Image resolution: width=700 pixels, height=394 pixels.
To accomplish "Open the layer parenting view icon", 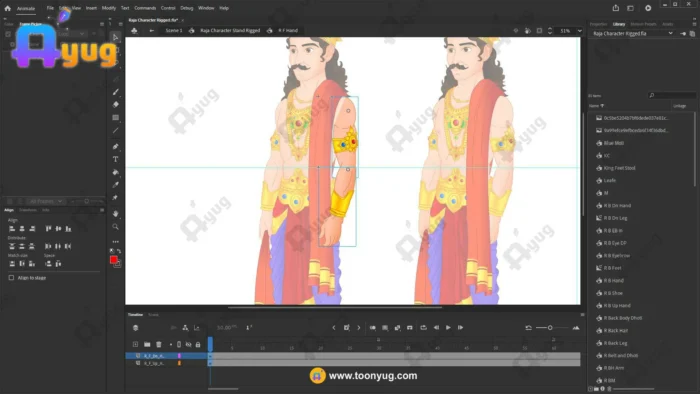I will [x=185, y=328].
